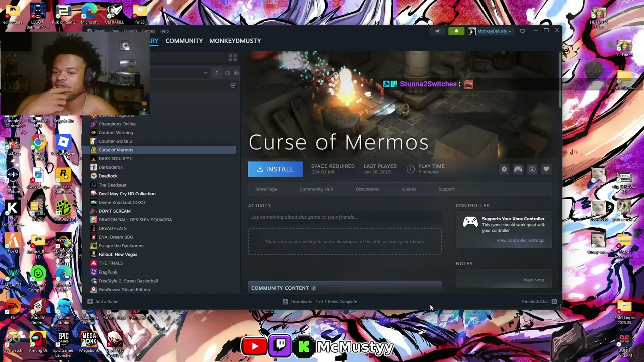Click the activity status input field
This screenshot has width=644, height=362.
point(345,217)
